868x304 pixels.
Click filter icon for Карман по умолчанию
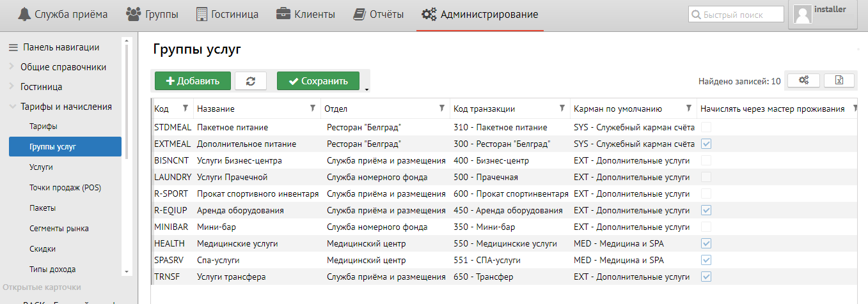coord(689,109)
